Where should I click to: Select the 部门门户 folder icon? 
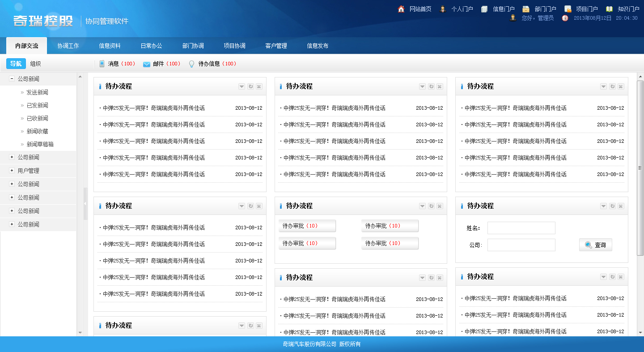[526, 9]
